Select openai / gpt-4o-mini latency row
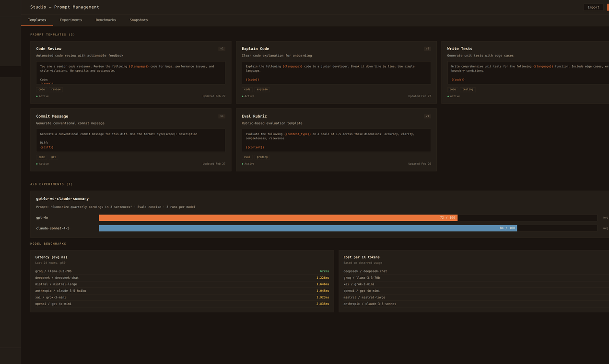This screenshot has width=609, height=364. pyautogui.click(x=182, y=304)
